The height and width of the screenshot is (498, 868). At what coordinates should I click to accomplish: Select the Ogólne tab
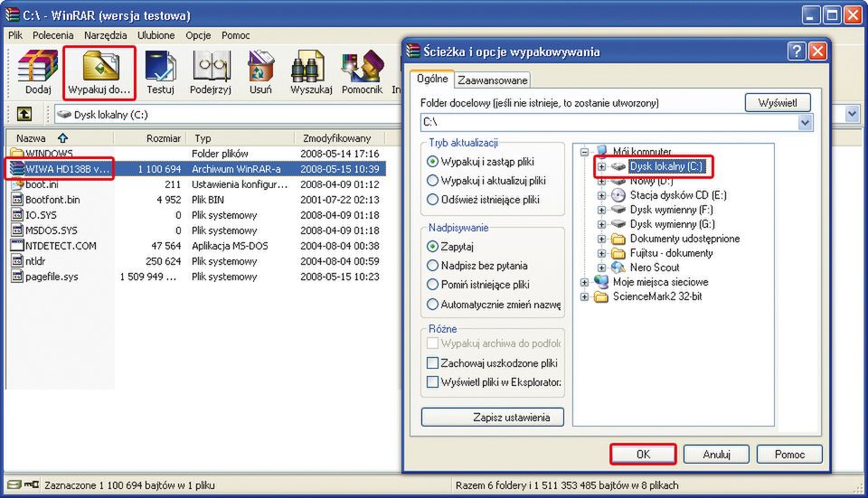[432, 79]
